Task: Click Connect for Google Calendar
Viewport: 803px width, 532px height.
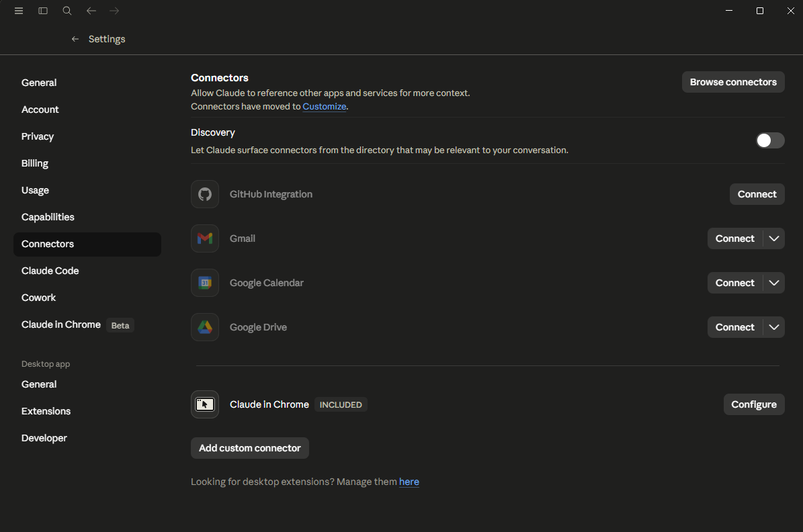Action: 735,283
